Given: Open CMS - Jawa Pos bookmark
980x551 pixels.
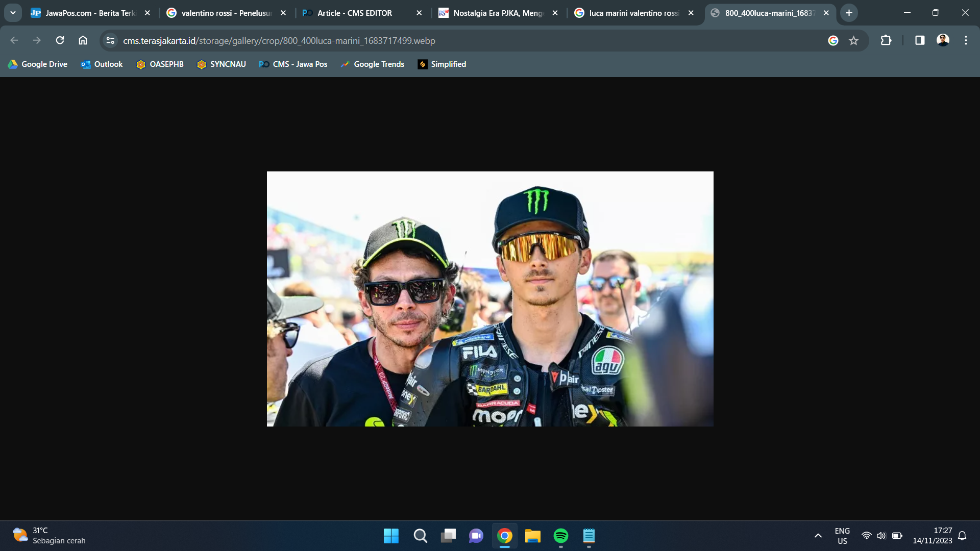Looking at the screenshot, I should (293, 64).
